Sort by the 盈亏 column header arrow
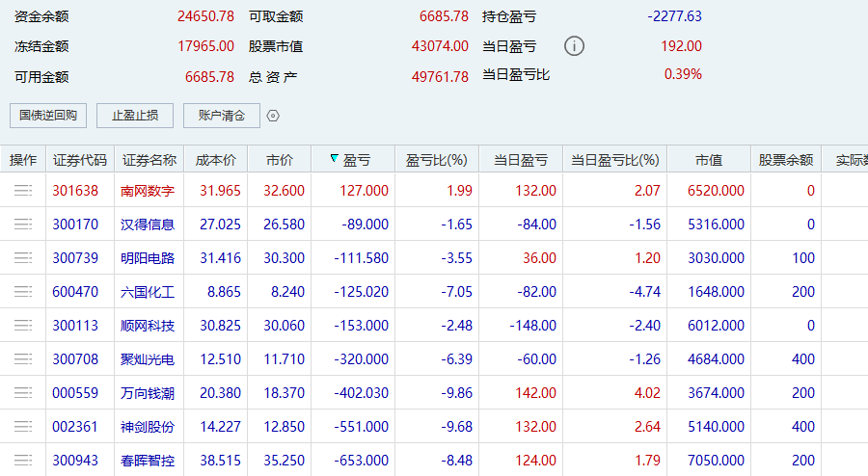The image size is (868, 476). (335, 160)
